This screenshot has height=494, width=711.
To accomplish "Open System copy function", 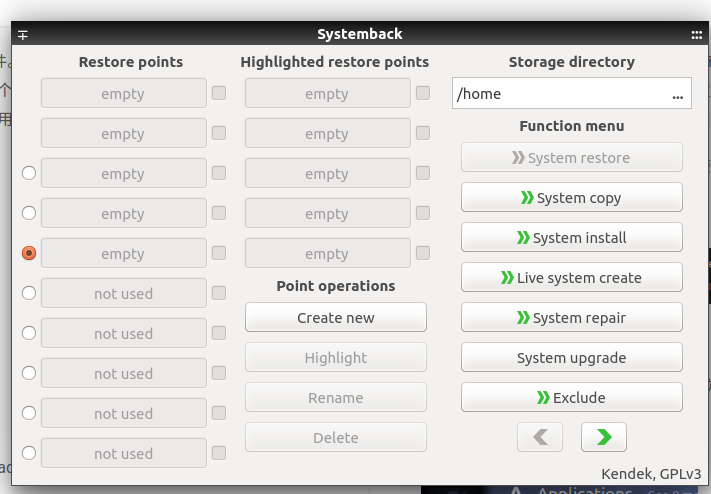I will (572, 198).
